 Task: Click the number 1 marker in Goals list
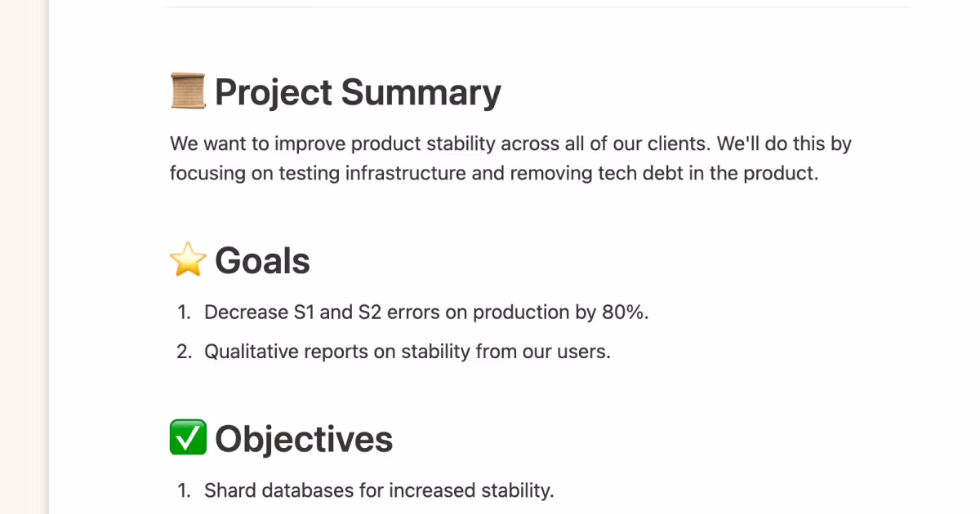click(184, 312)
